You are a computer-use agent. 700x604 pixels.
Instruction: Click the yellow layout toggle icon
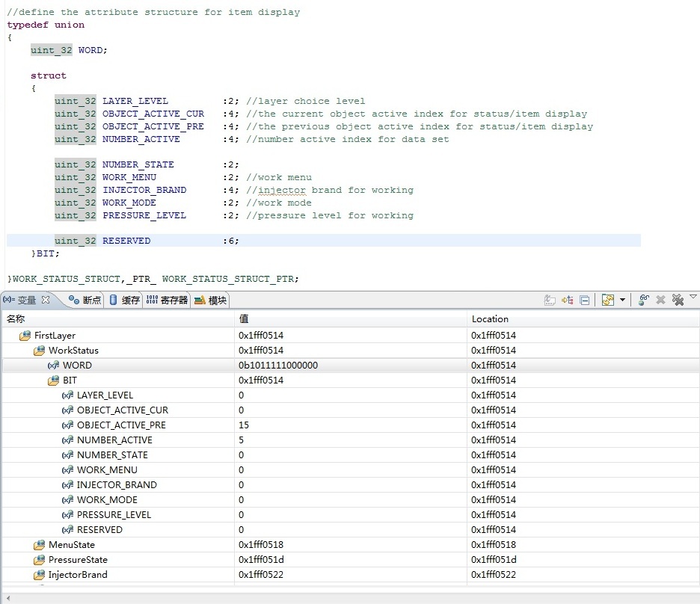tap(607, 300)
